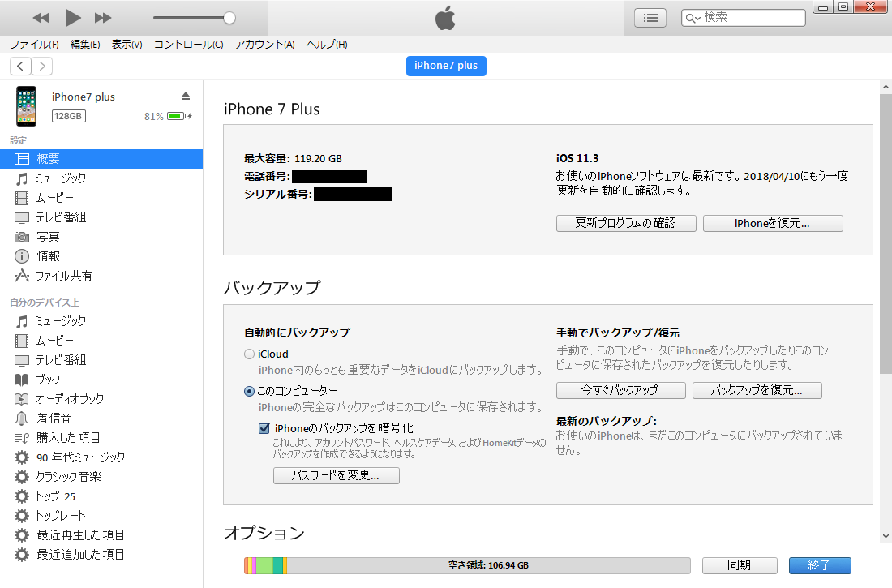Click the rewind playback button
Screen dimensions: 892x588
click(x=41, y=18)
